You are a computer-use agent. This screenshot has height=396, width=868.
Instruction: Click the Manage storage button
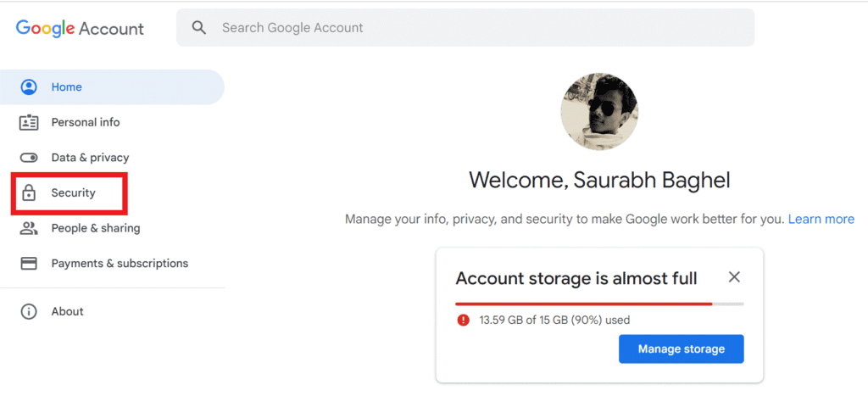point(681,349)
